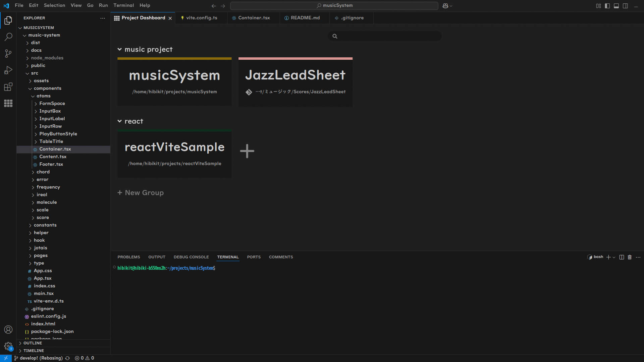Switch to the vite.config.ts tab
Screen dimensions: 644x362
coord(201,18)
